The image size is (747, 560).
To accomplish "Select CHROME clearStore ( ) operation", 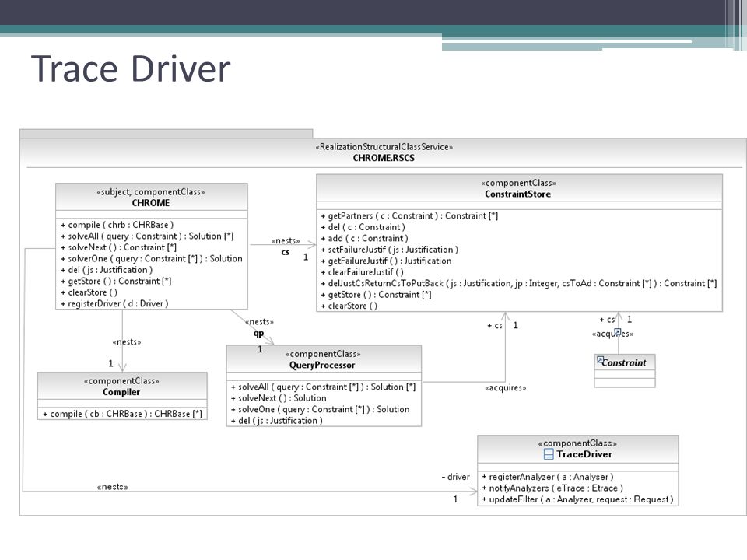I will pos(89,292).
